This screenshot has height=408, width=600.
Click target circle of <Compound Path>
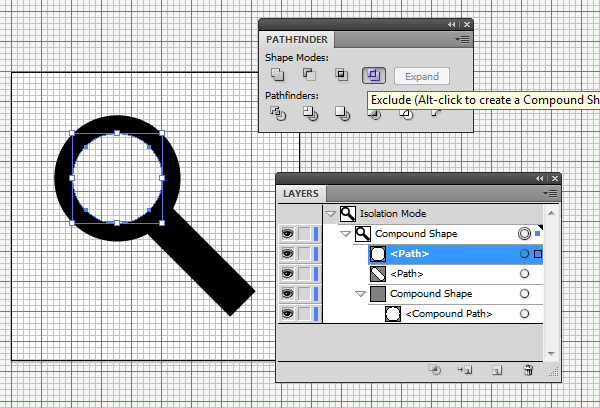[x=524, y=314]
